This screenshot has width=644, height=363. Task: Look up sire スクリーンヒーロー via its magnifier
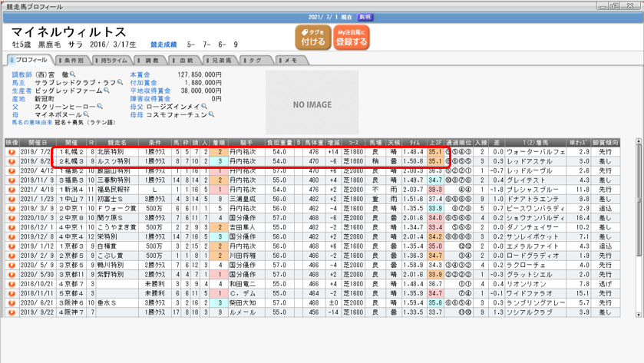(100, 107)
